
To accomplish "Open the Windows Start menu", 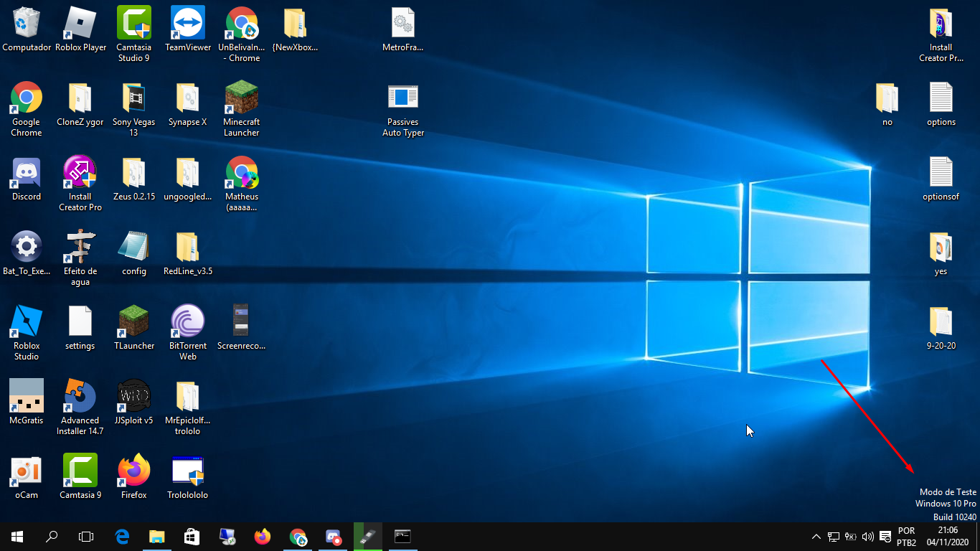I will click(17, 537).
